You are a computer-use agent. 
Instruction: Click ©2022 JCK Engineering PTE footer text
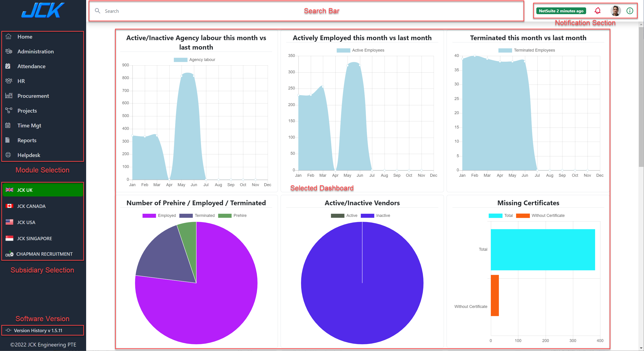click(43, 344)
